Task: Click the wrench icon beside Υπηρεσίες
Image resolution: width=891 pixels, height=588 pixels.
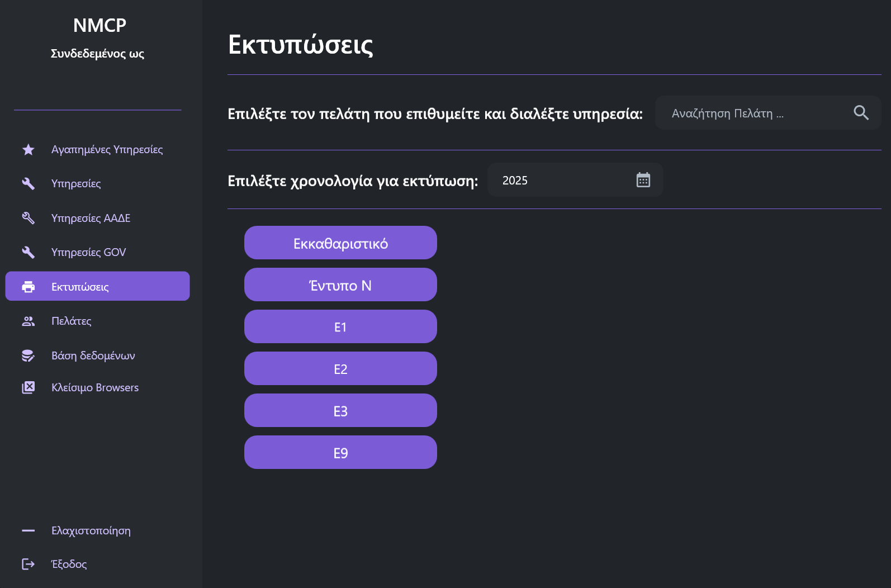Action: [29, 184]
